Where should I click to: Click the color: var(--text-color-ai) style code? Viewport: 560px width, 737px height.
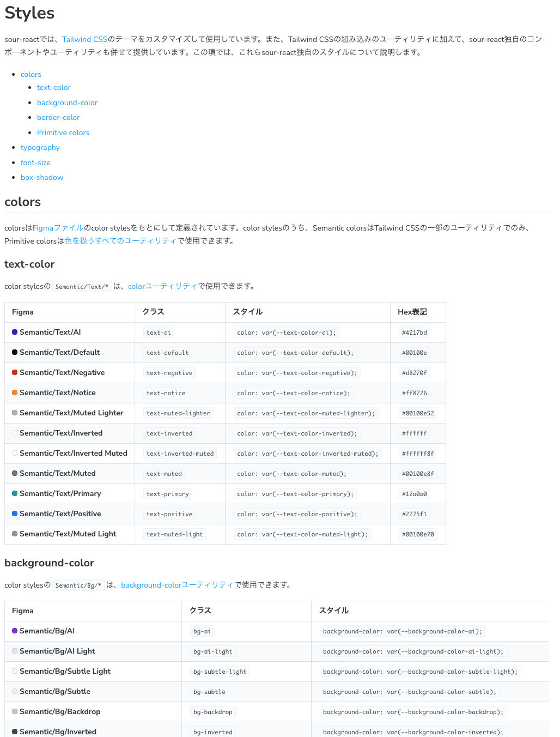point(287,333)
